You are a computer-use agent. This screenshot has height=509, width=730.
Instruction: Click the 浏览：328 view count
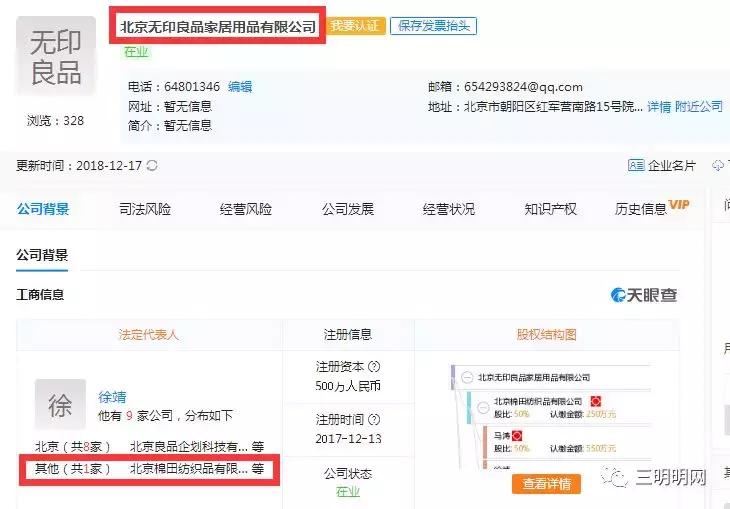point(55,121)
